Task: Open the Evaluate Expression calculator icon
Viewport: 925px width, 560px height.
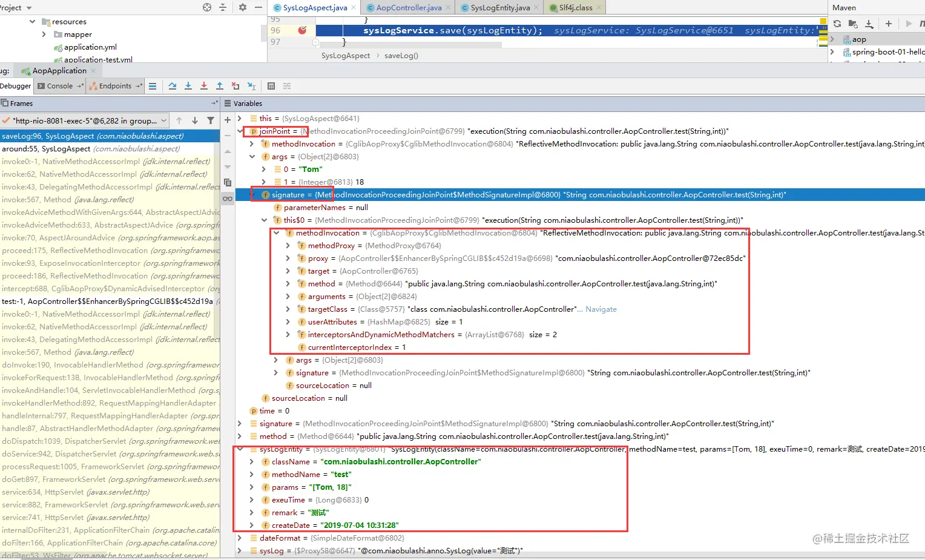Action: pos(271,86)
